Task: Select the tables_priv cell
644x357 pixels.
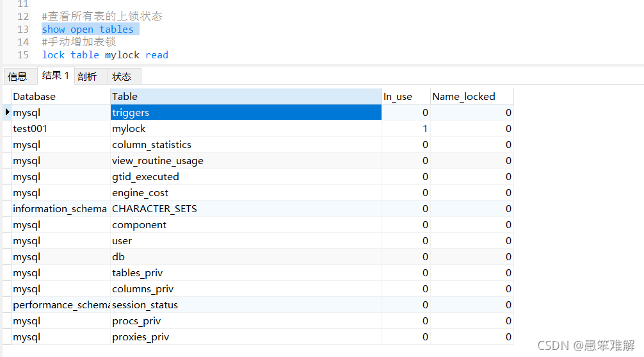Action: coord(246,272)
